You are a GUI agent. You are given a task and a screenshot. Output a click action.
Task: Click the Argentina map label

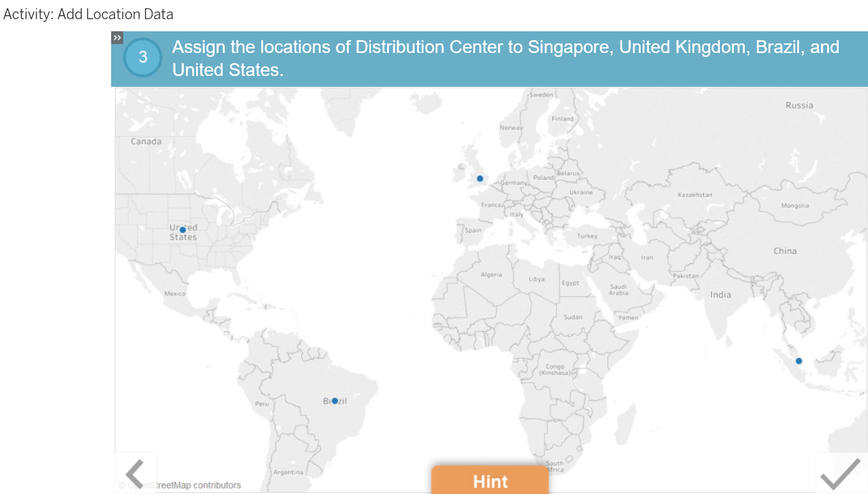pyautogui.click(x=288, y=472)
